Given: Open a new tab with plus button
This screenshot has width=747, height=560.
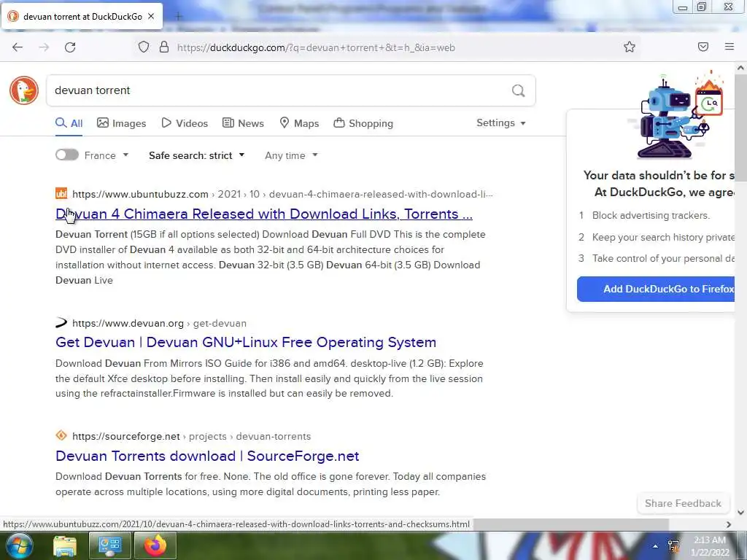Looking at the screenshot, I should pos(178,17).
